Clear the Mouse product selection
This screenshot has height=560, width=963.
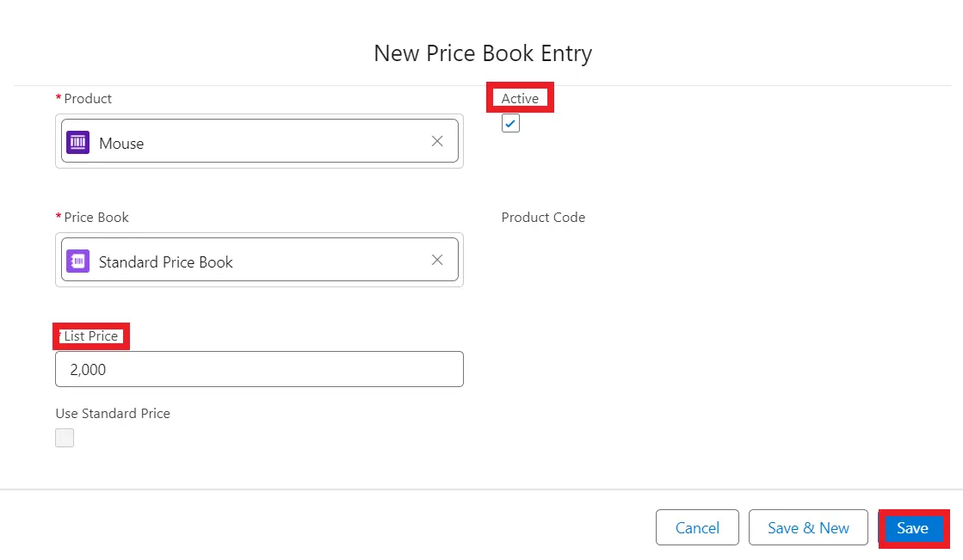[437, 141]
